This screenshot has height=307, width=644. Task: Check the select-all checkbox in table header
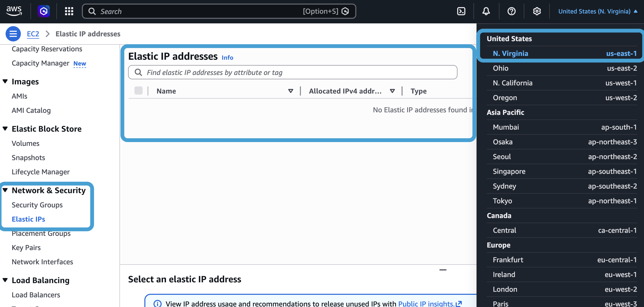coord(139,91)
